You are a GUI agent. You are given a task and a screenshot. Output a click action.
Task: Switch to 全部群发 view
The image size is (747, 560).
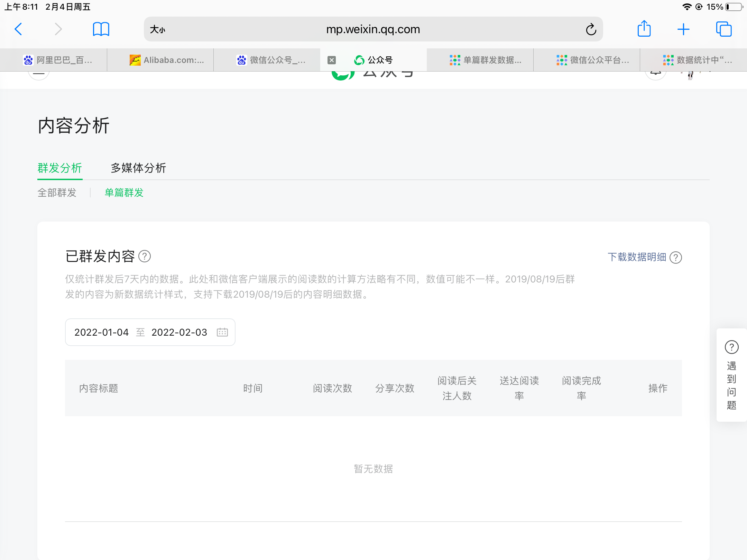click(x=57, y=193)
